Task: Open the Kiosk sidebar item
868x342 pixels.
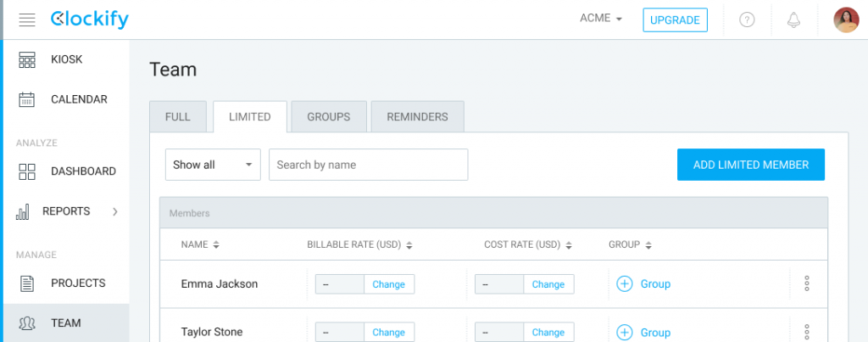Action: click(x=66, y=59)
